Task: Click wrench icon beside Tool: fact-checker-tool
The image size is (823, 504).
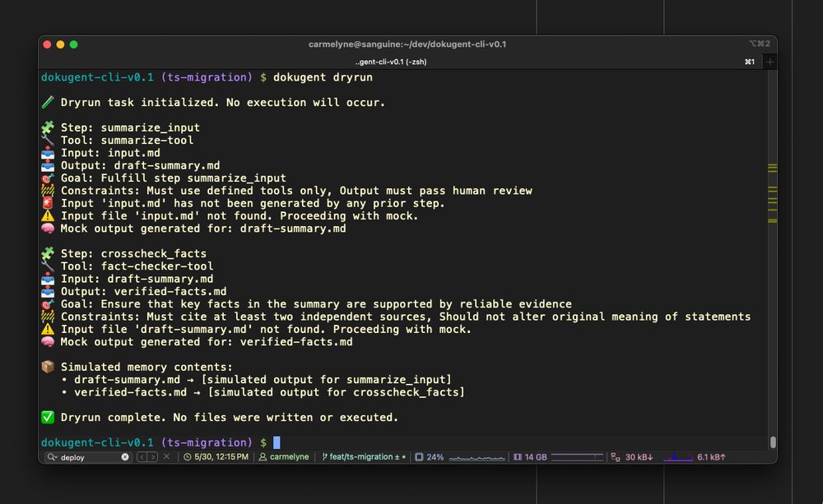Action: 48,266
